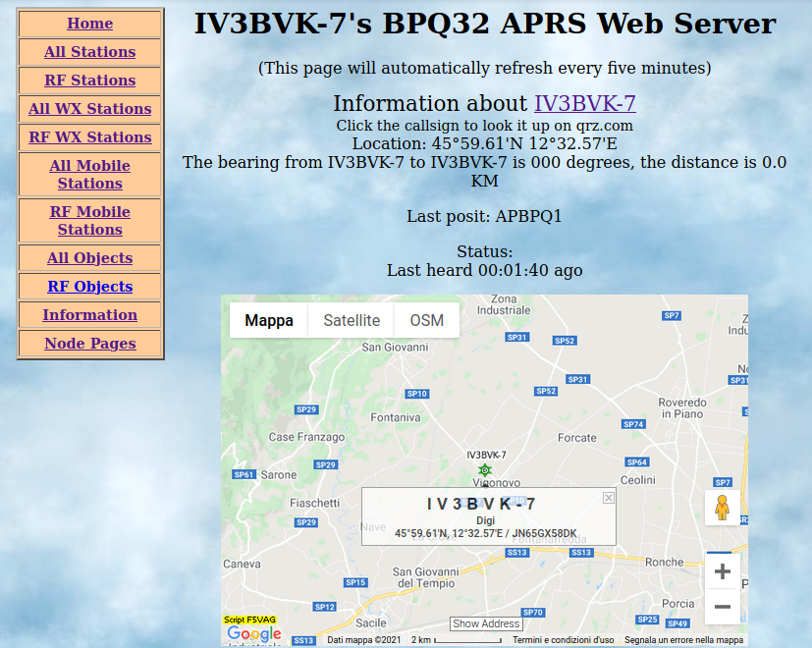812x648 pixels.
Task: Click the Fiaschetti place label
Action: (x=315, y=503)
